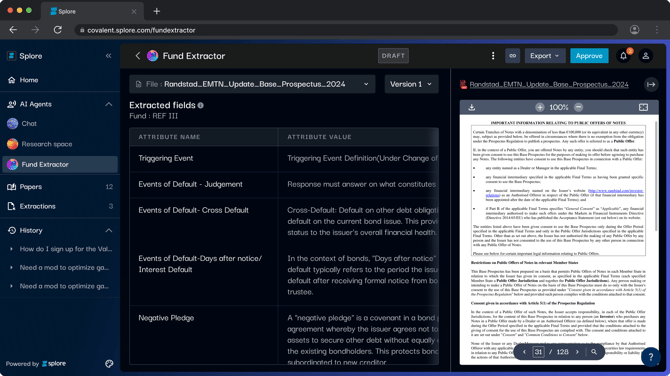Toggle fullscreen PDF view

click(643, 107)
